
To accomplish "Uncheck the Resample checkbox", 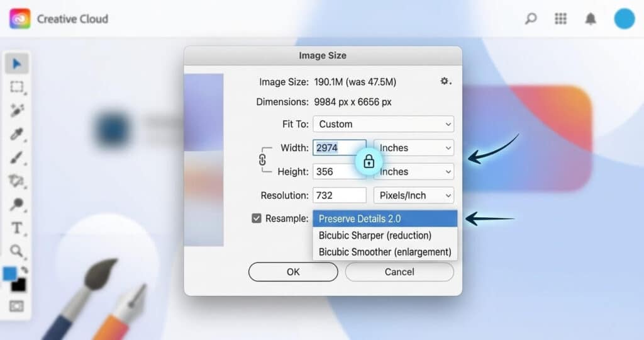I will (257, 218).
